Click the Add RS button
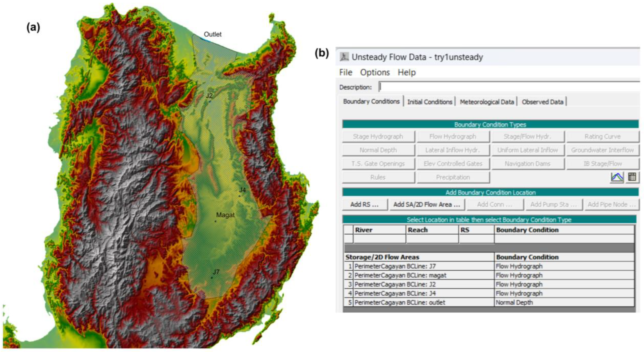644x352 pixels. coord(364,204)
